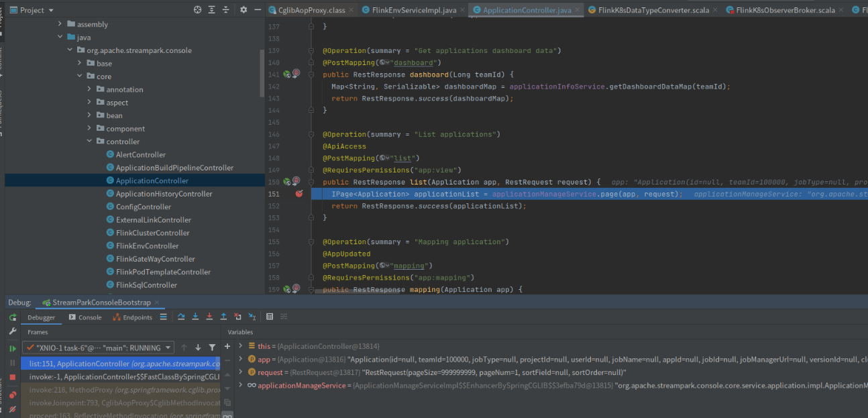This screenshot has width=868, height=418.
Task: Switch to the FlinkEnvServiceImpl.java editor tab
Action: click(x=413, y=10)
